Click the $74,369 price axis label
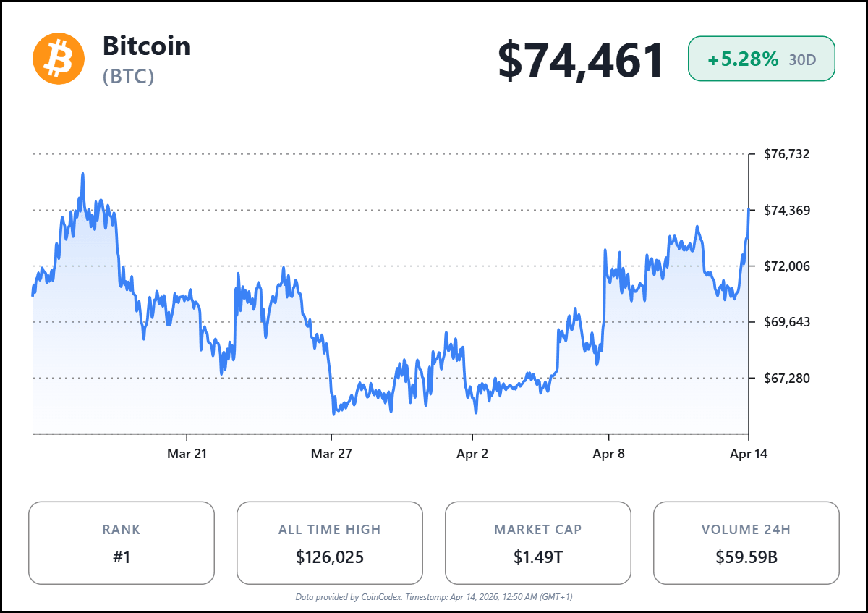 (787, 211)
